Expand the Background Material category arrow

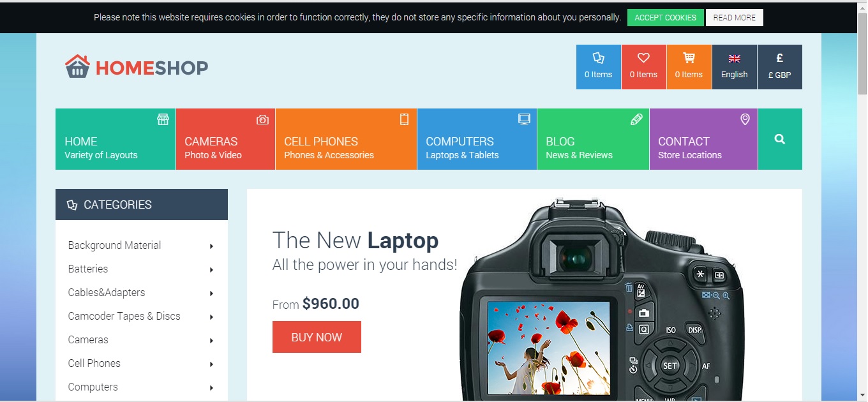(211, 246)
